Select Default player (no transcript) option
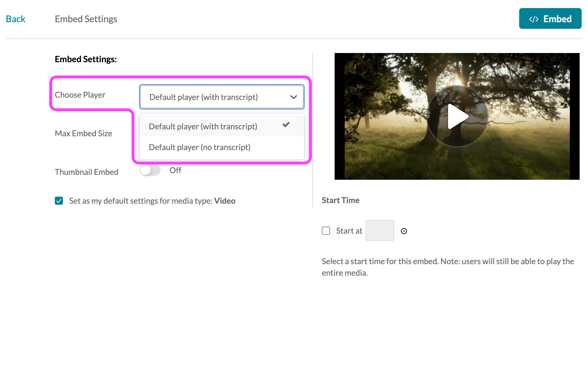 (x=200, y=147)
